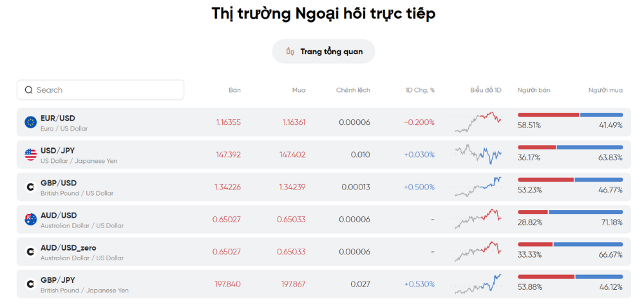Click the GBP/USD pair logo icon

(30, 187)
